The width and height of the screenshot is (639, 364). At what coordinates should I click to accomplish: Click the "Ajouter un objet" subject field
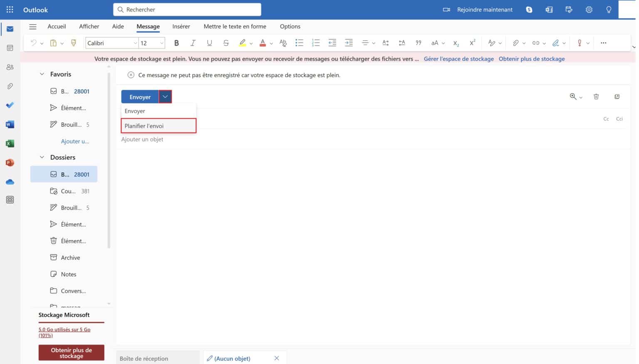[x=142, y=139]
